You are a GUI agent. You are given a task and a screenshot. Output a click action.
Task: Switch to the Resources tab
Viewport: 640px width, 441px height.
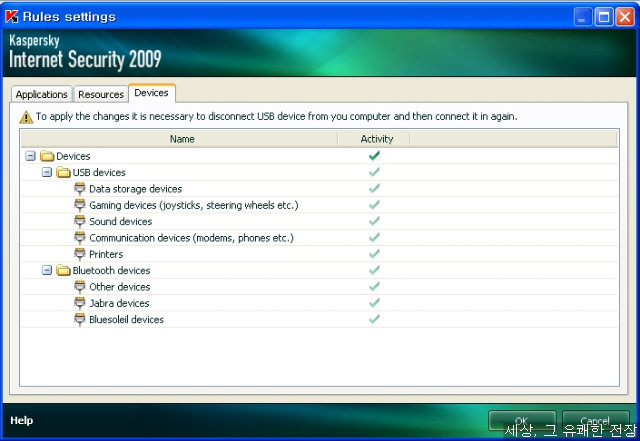tap(101, 94)
